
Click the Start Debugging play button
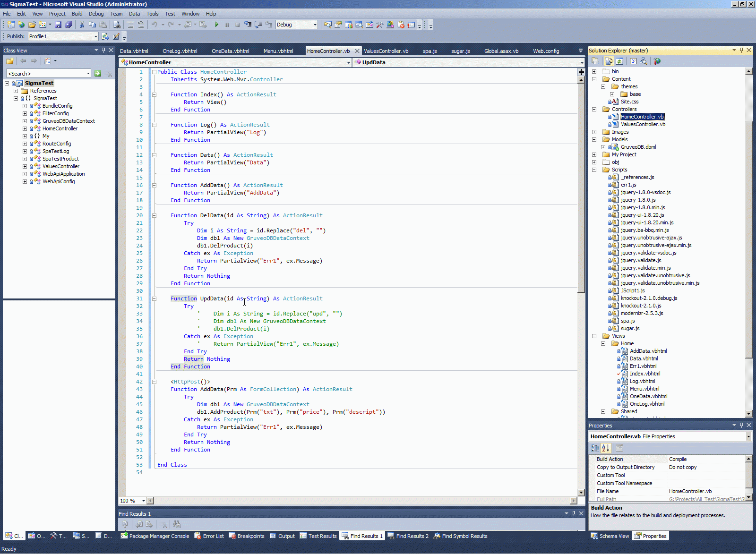(217, 25)
